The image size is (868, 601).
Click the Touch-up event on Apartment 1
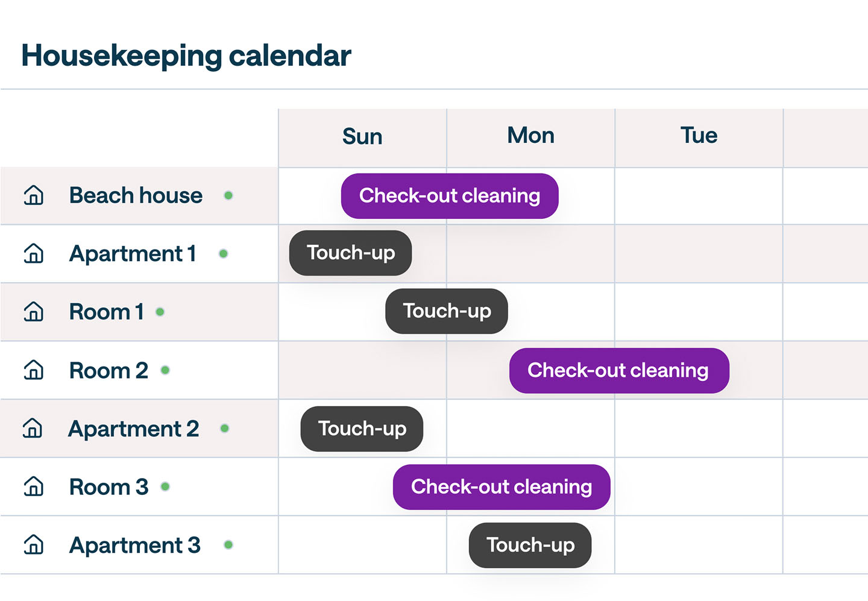click(x=350, y=253)
